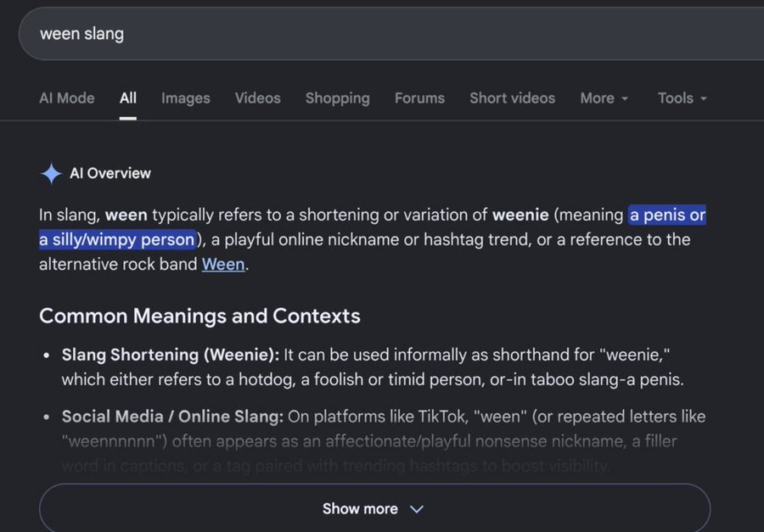764x532 pixels.
Task: Expand overview with Show more button
Action: click(374, 508)
